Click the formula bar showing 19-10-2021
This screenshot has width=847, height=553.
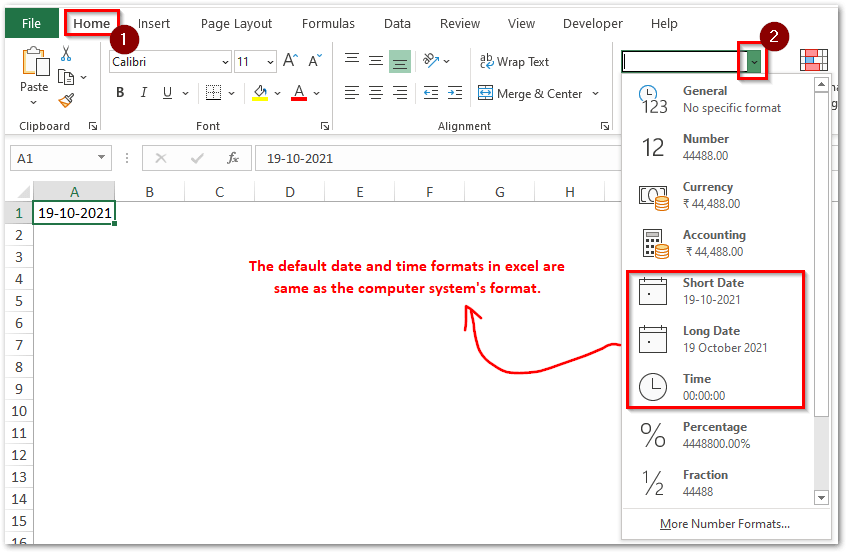[x=438, y=158]
